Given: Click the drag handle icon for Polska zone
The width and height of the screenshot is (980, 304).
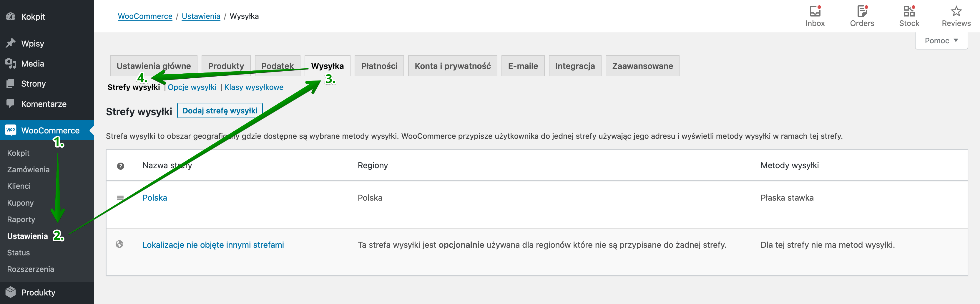Looking at the screenshot, I should pyautogui.click(x=120, y=198).
